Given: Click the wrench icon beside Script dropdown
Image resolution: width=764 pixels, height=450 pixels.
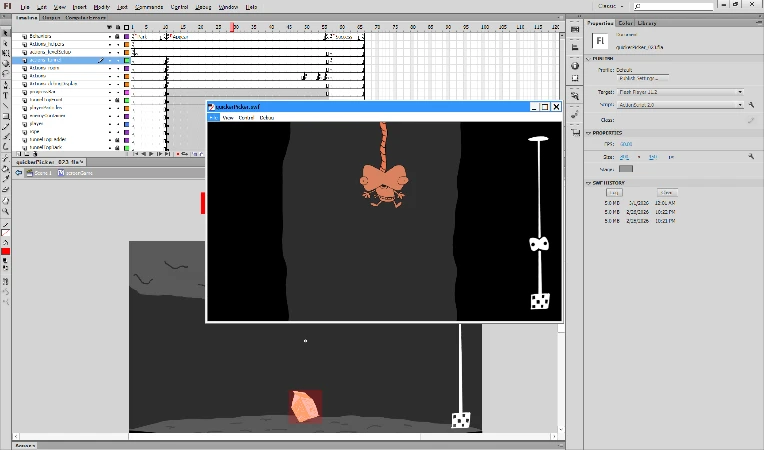Looking at the screenshot, I should coord(751,105).
